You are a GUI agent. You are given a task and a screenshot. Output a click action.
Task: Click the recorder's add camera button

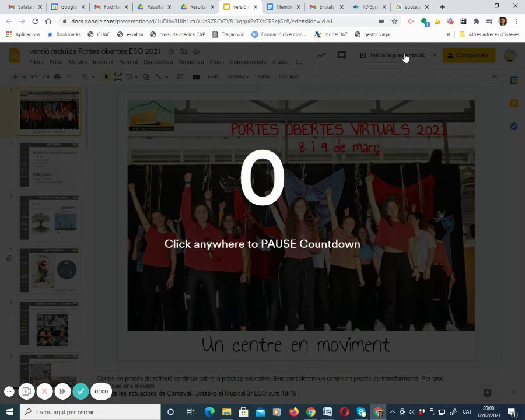(x=27, y=391)
